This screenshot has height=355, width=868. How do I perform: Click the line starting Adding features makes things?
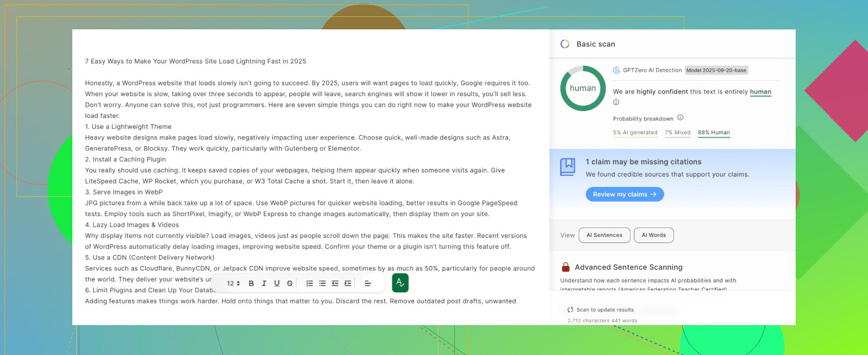301,301
